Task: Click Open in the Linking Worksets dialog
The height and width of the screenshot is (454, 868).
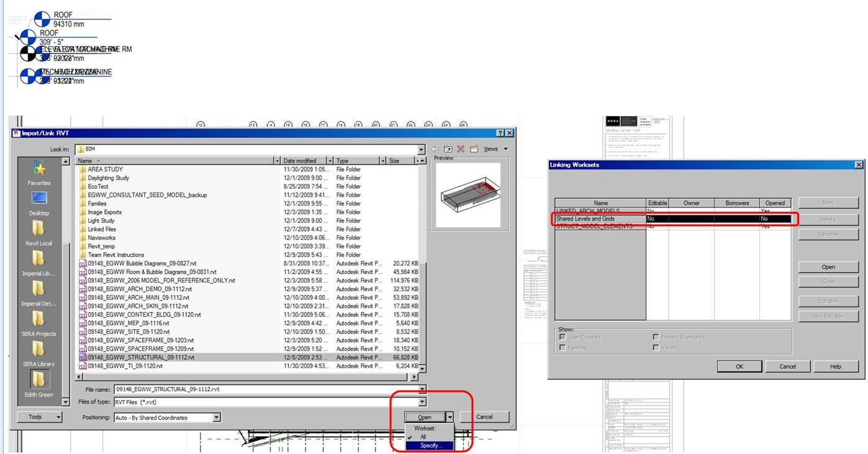Action: click(x=828, y=267)
